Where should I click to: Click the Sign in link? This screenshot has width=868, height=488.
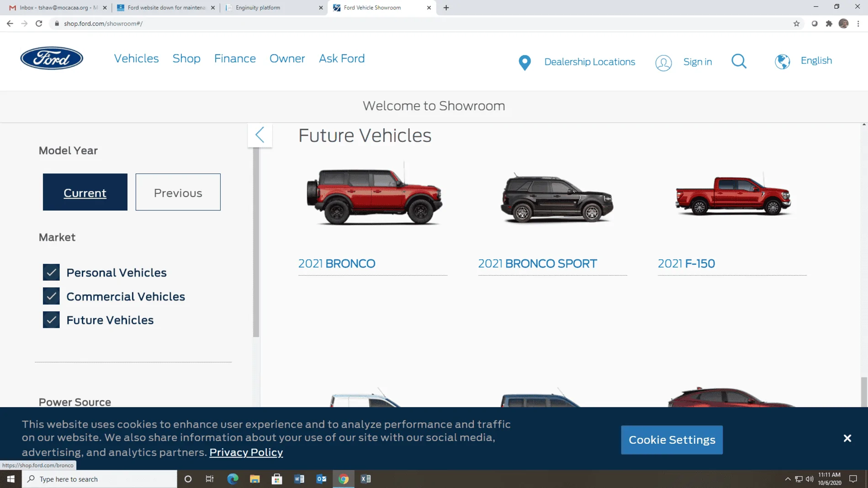pos(698,62)
